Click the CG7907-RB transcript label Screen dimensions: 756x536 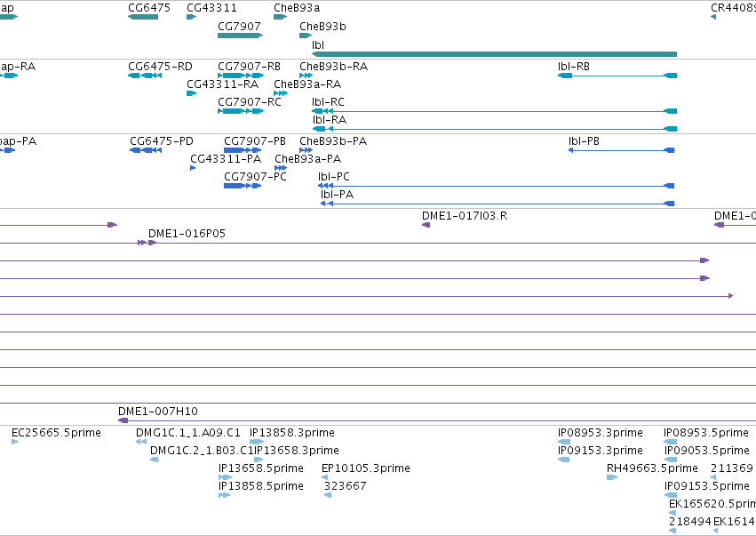250,67
